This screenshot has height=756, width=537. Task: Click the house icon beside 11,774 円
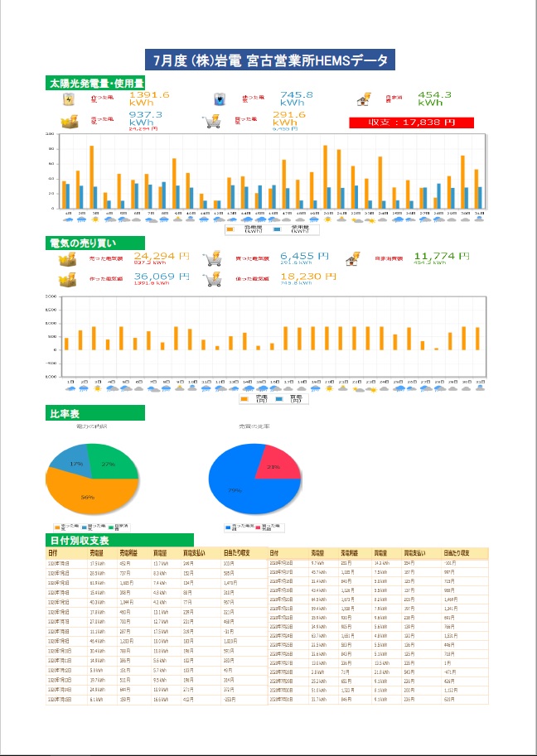pos(352,259)
